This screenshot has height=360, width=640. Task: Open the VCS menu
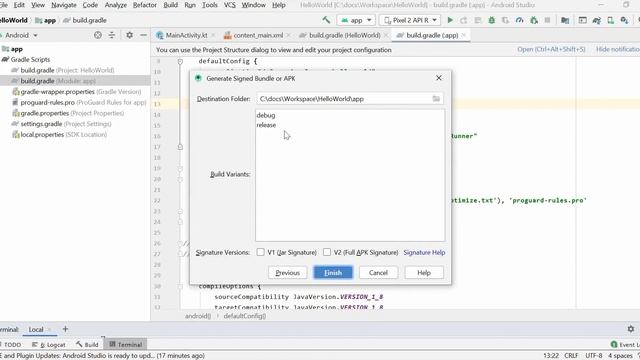pyautogui.click(x=229, y=5)
